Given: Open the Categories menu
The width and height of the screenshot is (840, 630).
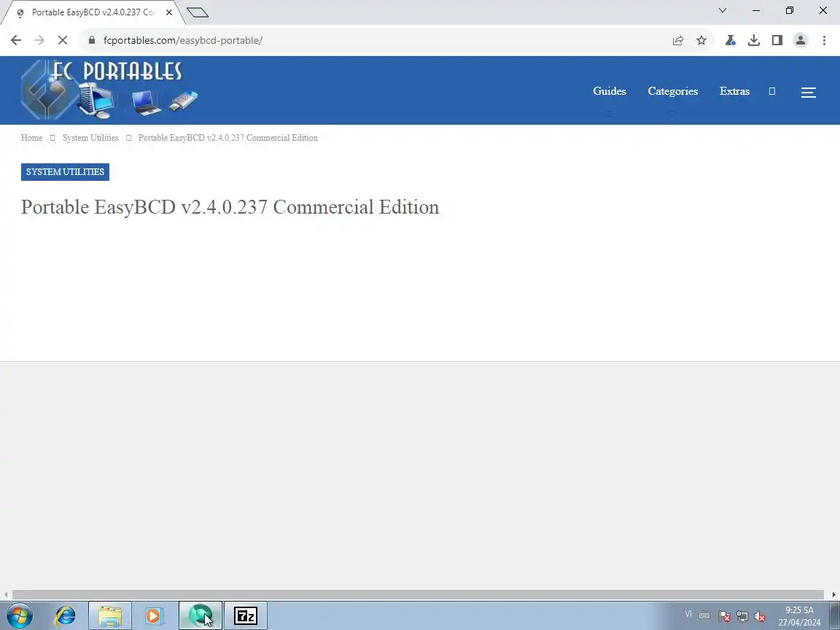Looking at the screenshot, I should click(x=673, y=91).
